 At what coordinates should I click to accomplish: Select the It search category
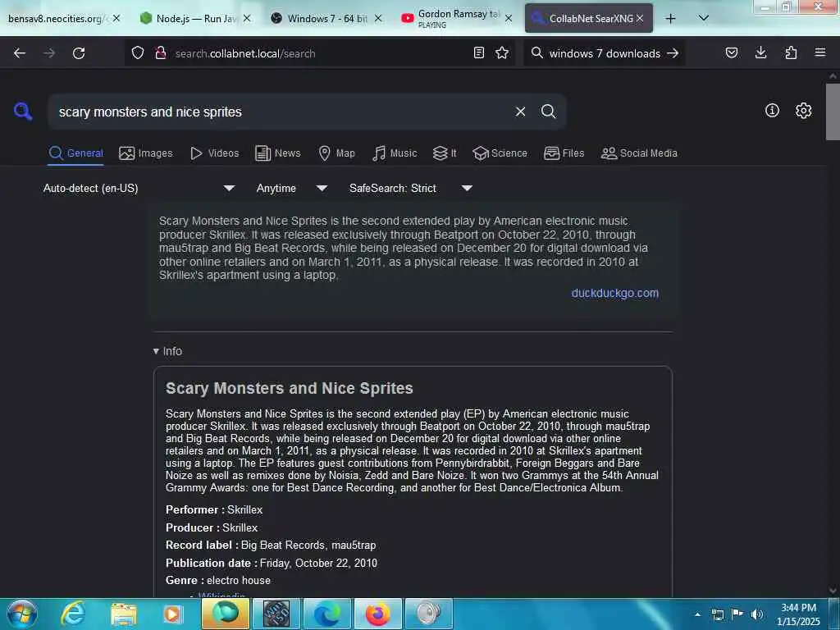coord(445,153)
